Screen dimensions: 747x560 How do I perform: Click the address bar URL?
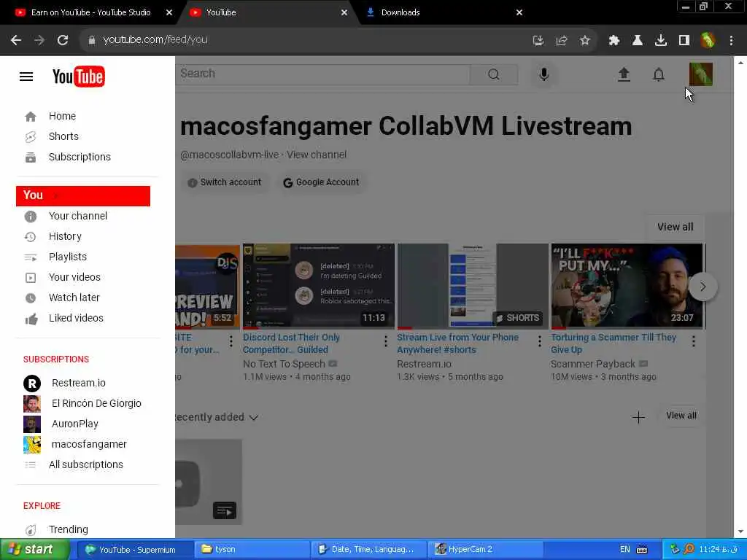[155, 40]
